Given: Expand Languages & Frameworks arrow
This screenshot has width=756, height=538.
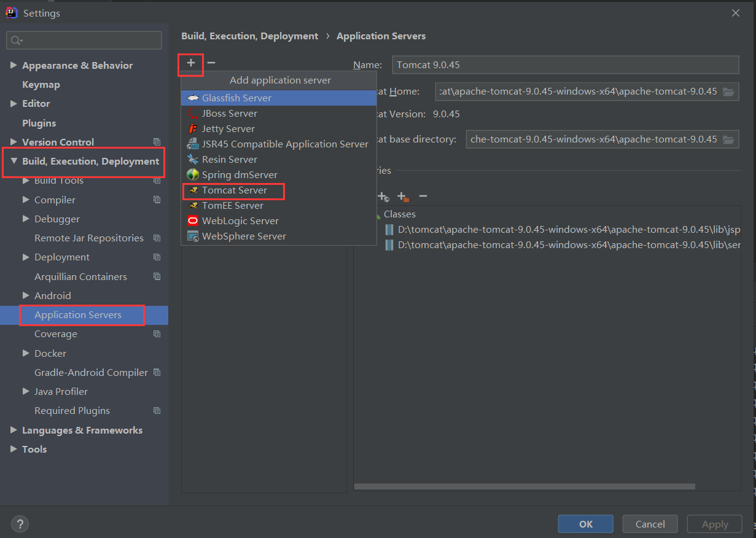Looking at the screenshot, I should coord(14,430).
